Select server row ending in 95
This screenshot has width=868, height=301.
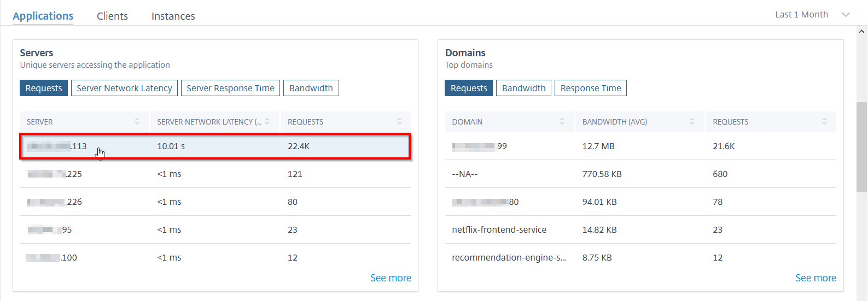pos(215,230)
